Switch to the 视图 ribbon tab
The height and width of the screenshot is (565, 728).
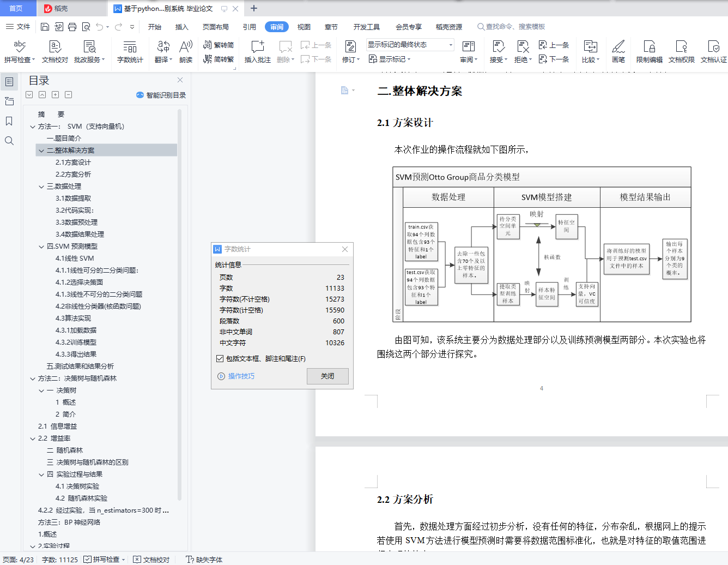(304, 27)
